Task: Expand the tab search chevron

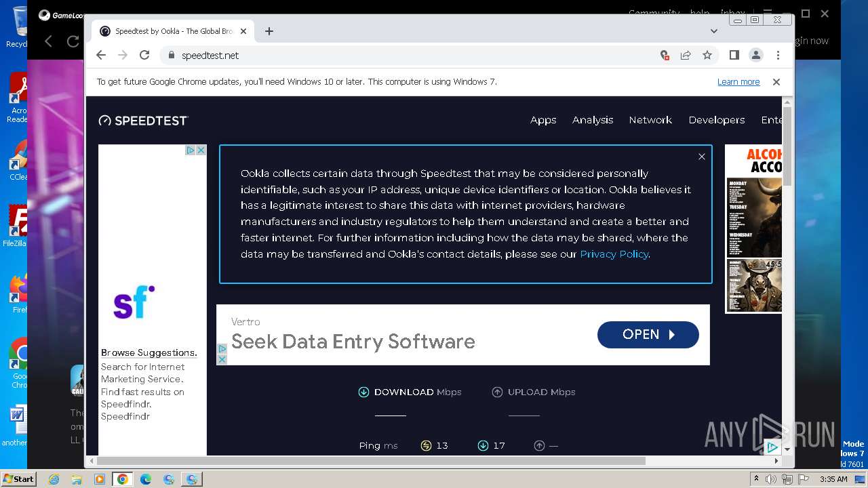Action: point(713,31)
